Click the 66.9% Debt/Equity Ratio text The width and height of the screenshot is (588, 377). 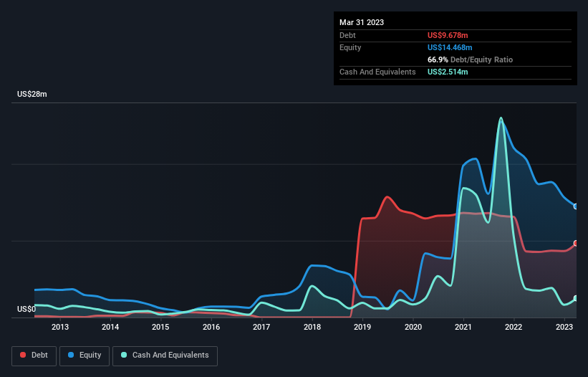click(x=470, y=59)
